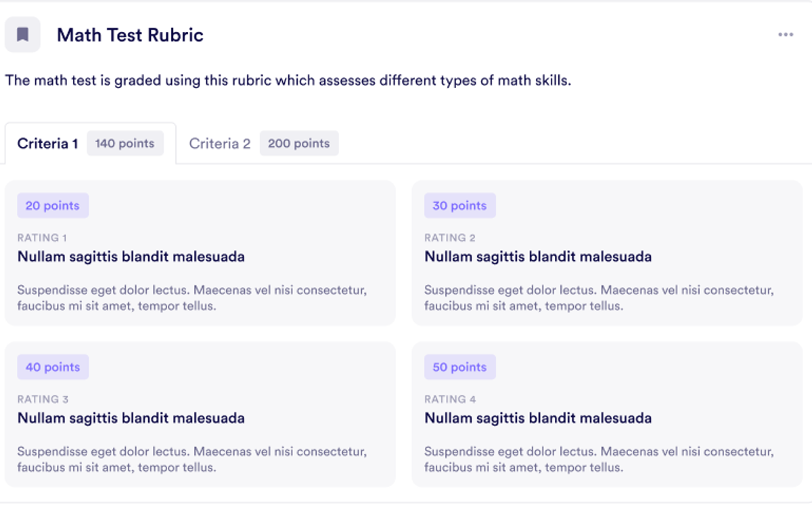Click the Rating 4 description text
Viewport: 812px width, 514px height.
pos(600,459)
